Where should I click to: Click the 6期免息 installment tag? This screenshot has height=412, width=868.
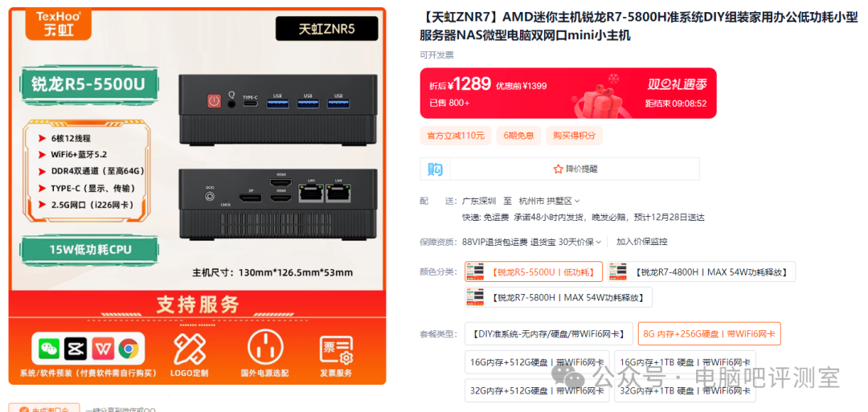[518, 136]
